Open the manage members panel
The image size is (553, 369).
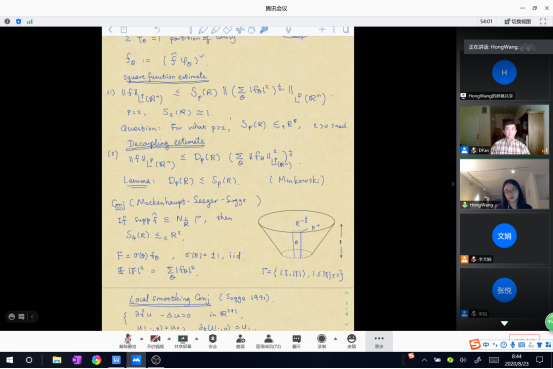pos(268,341)
